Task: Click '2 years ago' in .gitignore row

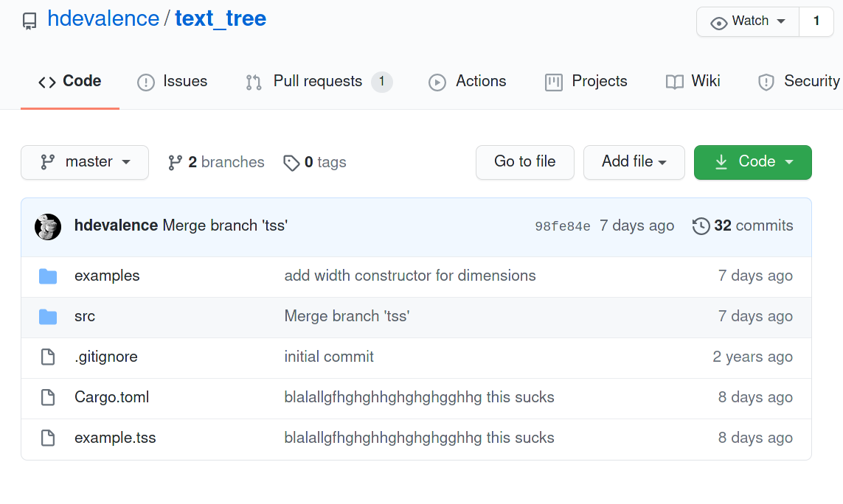Action: pyautogui.click(x=753, y=357)
